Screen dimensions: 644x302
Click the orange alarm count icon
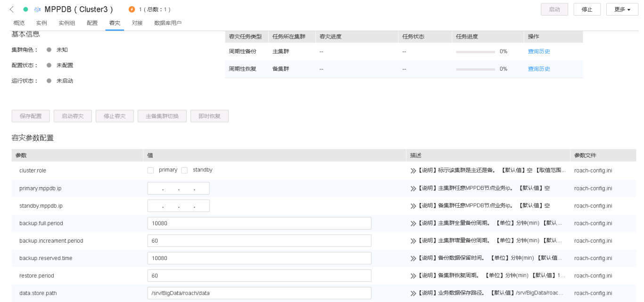point(132,9)
